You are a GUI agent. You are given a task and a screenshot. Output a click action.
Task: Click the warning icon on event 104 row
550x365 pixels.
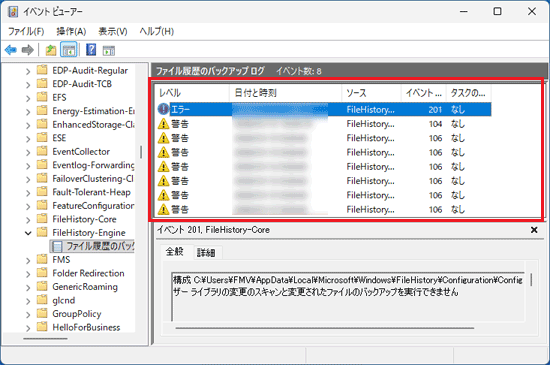[163, 124]
